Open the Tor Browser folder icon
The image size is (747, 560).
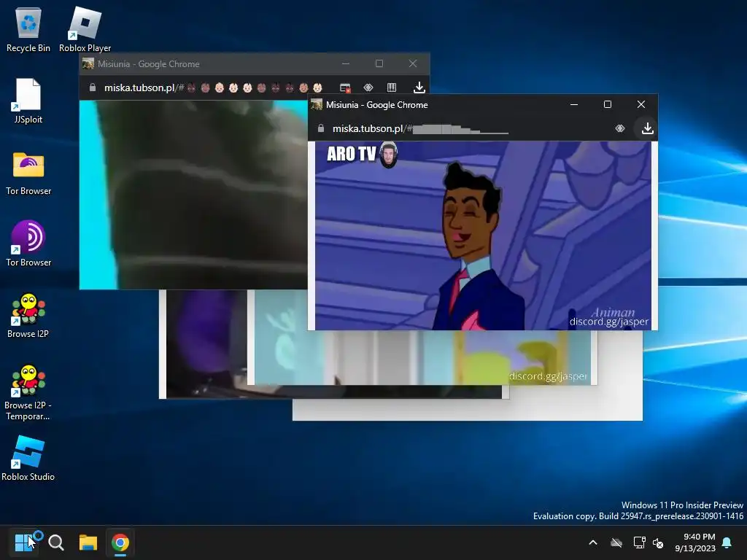point(28,172)
